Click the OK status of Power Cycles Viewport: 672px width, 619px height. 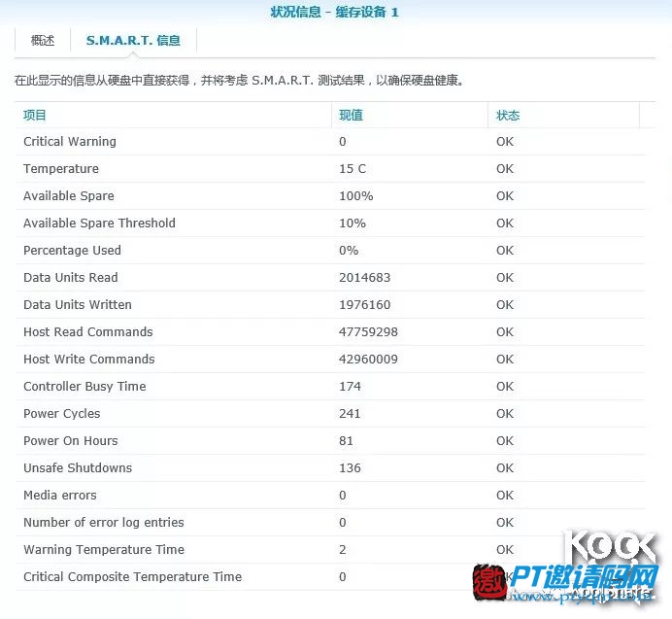(x=505, y=414)
